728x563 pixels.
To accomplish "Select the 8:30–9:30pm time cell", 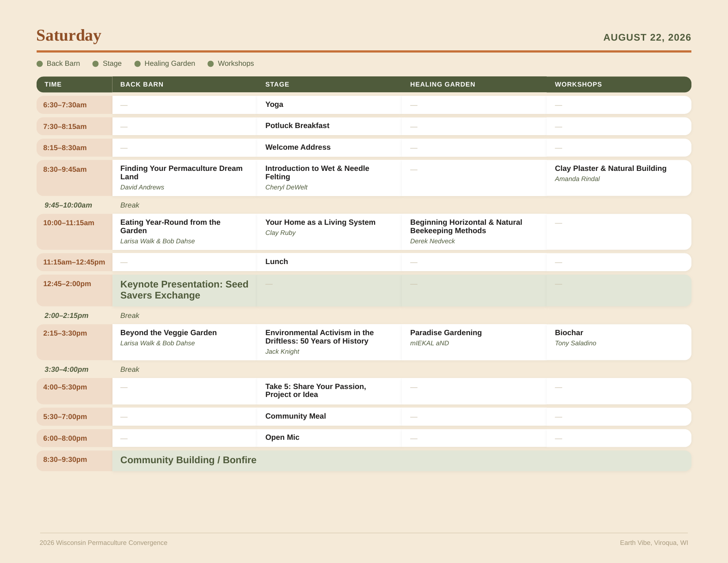I will [74, 461].
